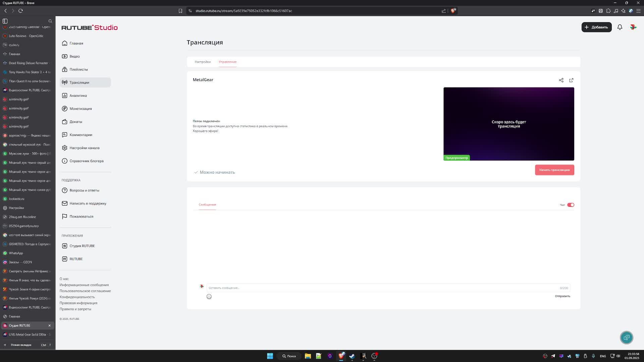
Task: Open Brave Shields icon in address bar
Action: pos(453,11)
